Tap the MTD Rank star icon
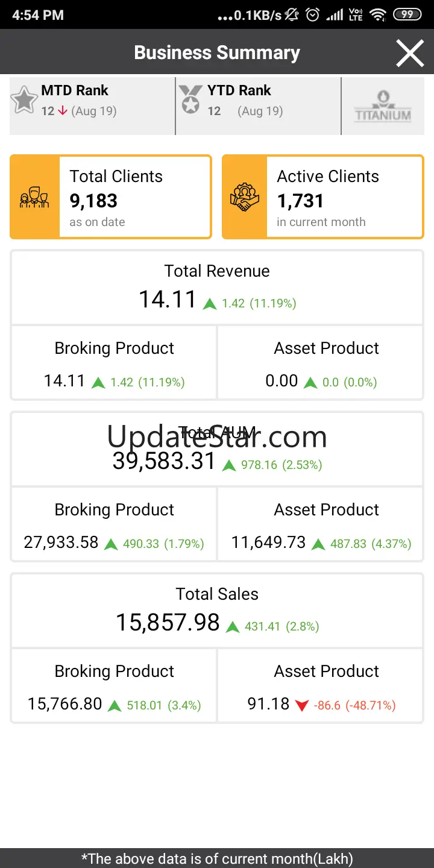 click(x=24, y=100)
